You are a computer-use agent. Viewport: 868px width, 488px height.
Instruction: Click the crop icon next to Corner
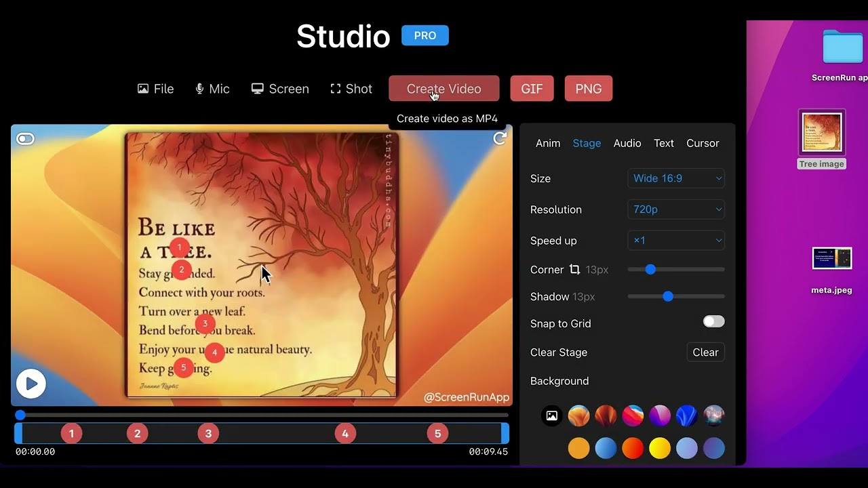(574, 270)
